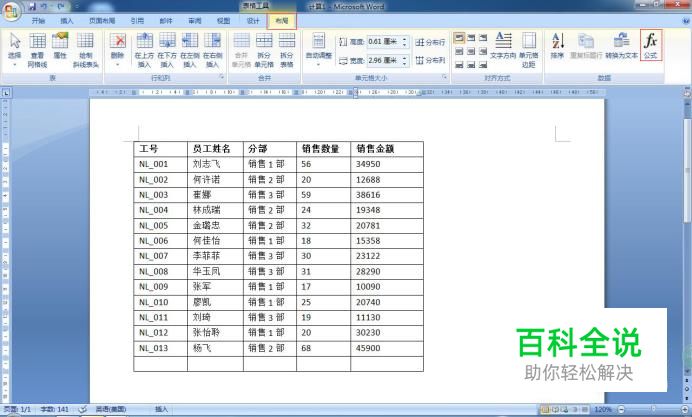
Task: Click the row height (高度) input field
Action: 384,41
